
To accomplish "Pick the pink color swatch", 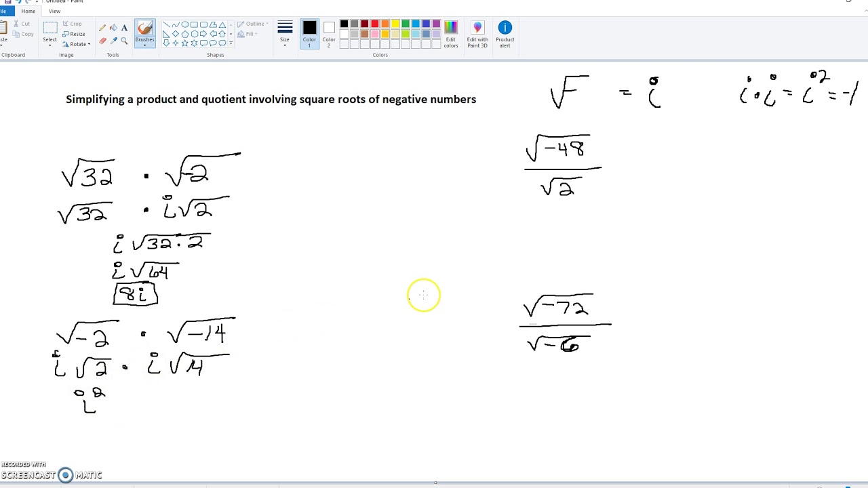I will (x=375, y=34).
